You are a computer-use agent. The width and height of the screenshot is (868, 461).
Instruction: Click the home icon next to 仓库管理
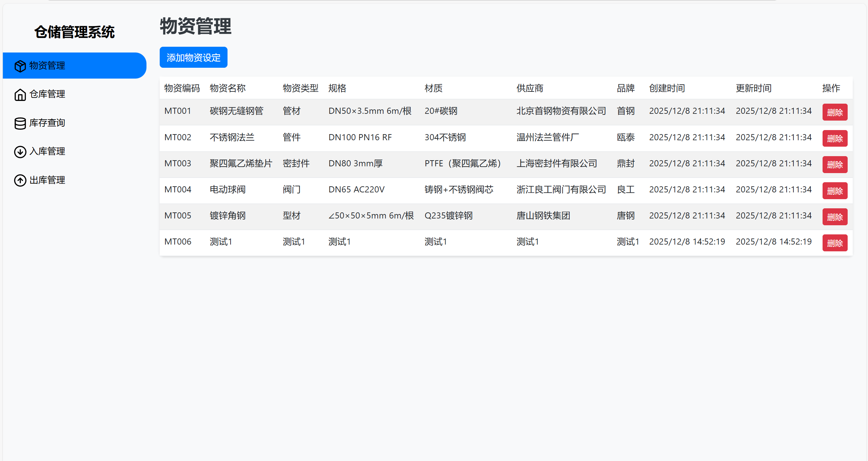point(20,95)
